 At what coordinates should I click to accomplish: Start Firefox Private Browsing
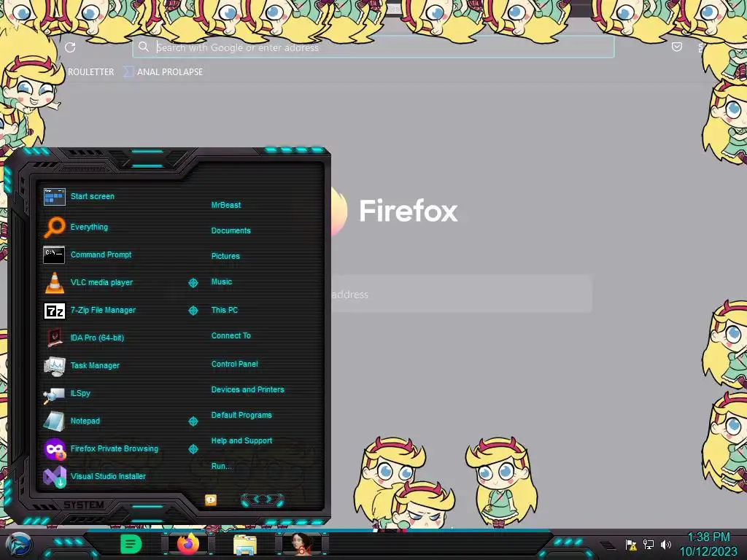[115, 448]
